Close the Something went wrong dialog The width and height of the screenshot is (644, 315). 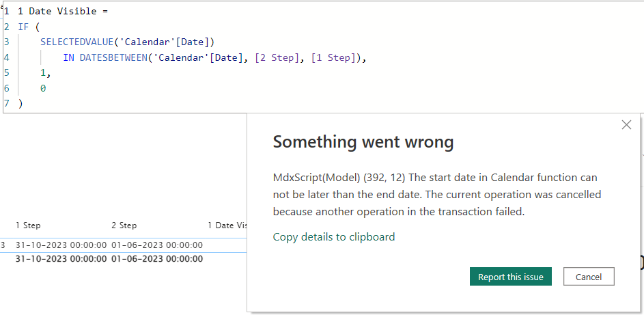(x=626, y=125)
